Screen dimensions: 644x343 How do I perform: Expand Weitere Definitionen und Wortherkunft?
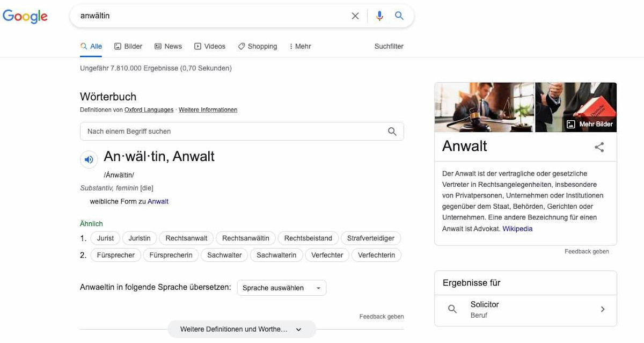click(x=241, y=329)
